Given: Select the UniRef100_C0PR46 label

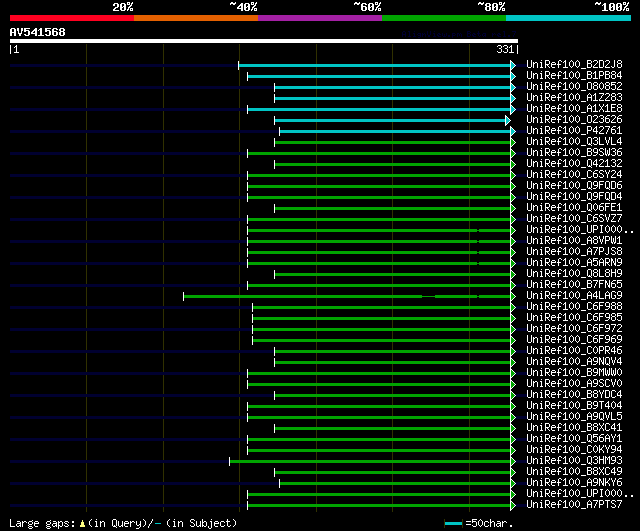Looking at the screenshot, I should coord(574,351).
